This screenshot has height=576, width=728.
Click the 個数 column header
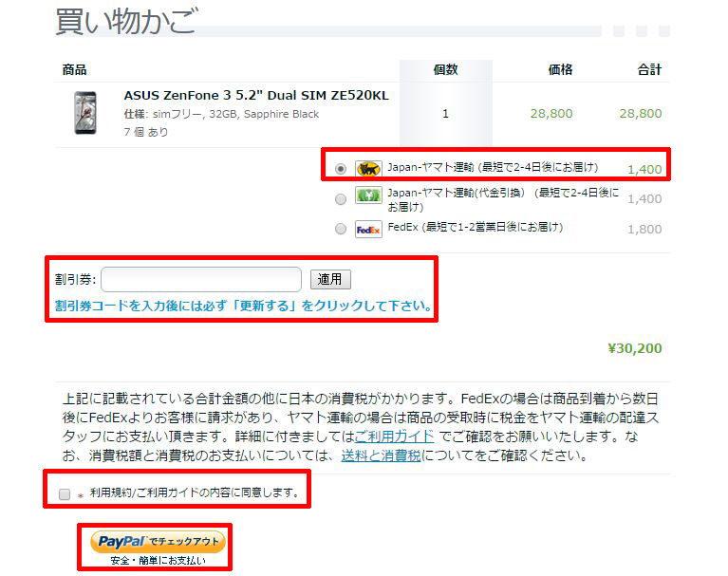tap(445, 69)
